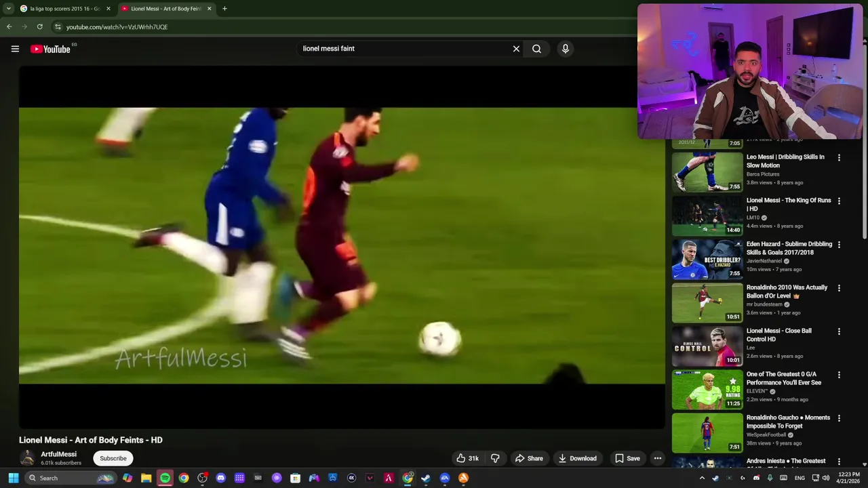Open the Ronaldinho 2010 Ballon d'Or thumbnail

click(707, 302)
